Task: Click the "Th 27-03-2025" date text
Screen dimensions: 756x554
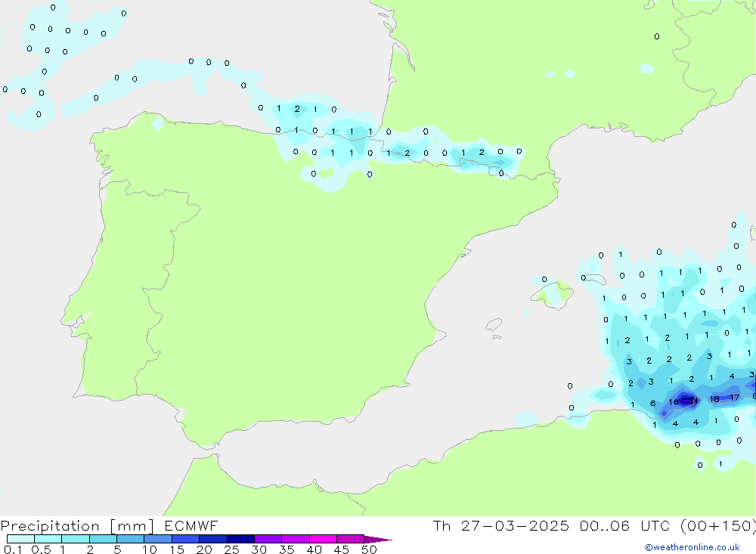Action: (x=500, y=525)
